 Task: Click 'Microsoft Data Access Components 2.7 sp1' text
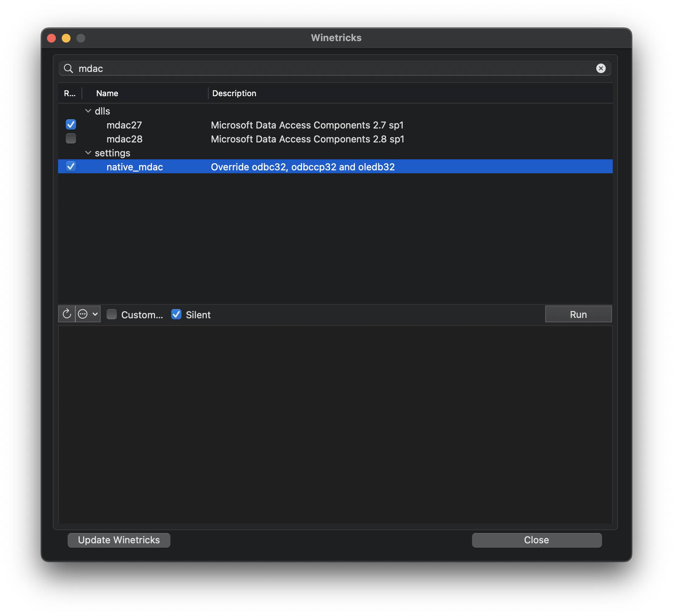point(307,125)
